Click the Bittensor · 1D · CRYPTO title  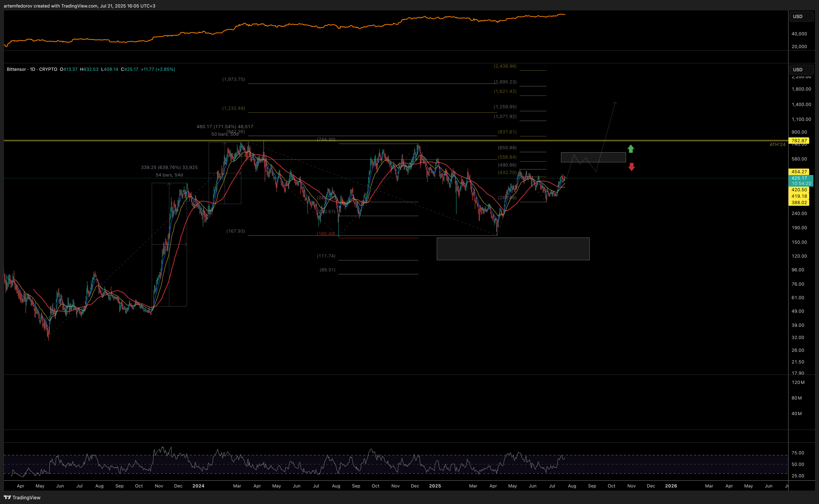32,69
